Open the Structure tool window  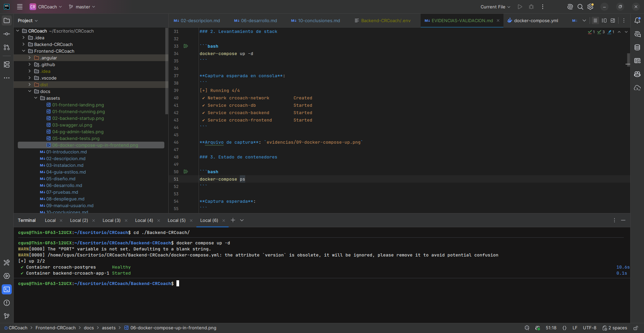7,64
